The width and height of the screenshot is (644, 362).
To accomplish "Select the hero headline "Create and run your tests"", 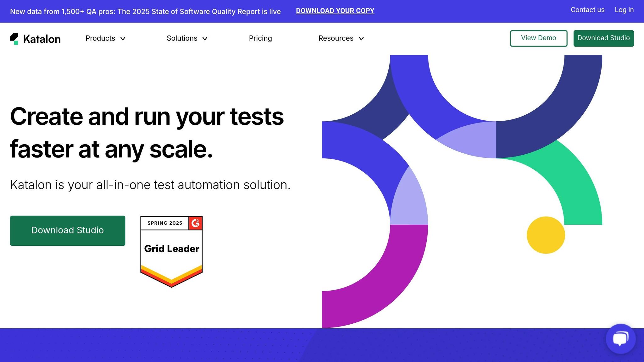I will (x=147, y=117).
